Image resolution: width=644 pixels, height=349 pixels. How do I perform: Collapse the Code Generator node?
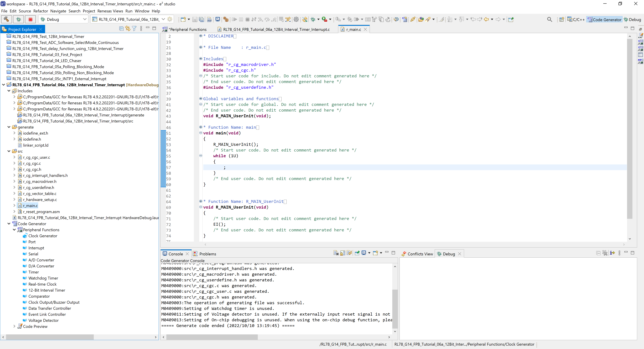coord(9,224)
